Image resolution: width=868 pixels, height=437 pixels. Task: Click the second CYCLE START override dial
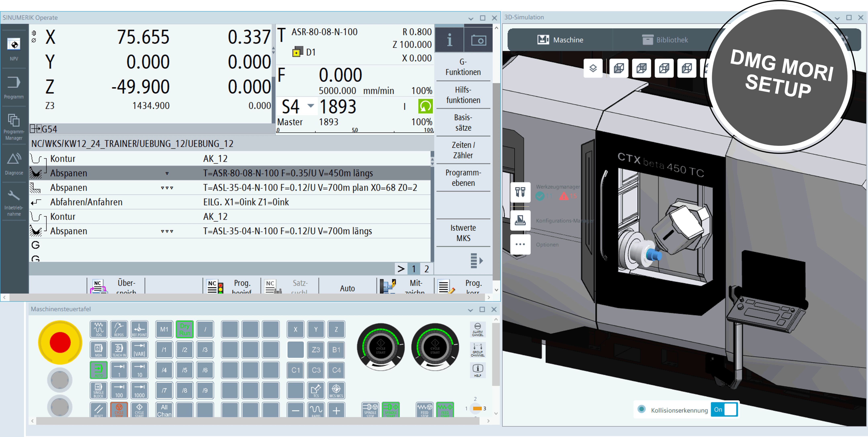pyautogui.click(x=435, y=347)
